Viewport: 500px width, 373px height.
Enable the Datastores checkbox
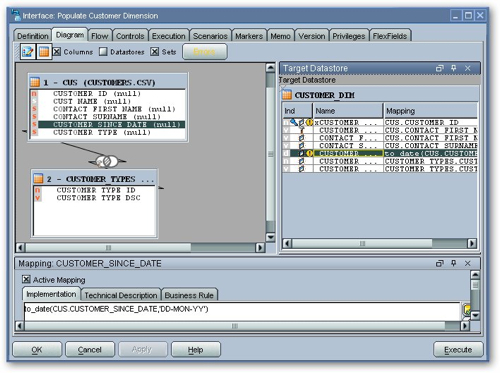click(103, 52)
